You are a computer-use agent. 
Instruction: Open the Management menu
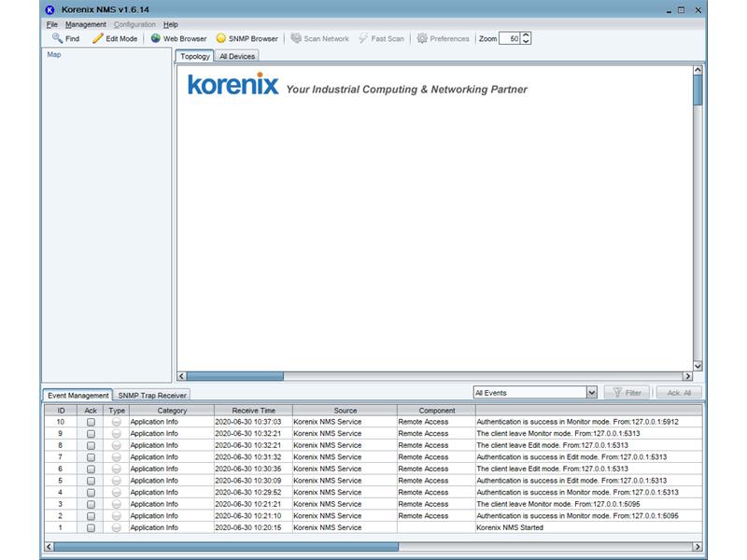pos(86,24)
